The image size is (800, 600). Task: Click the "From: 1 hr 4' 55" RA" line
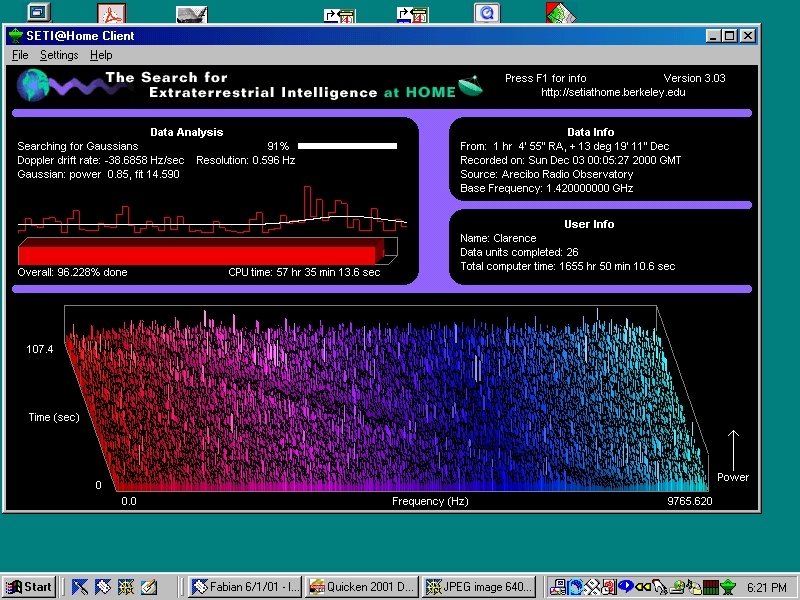[x=564, y=146]
